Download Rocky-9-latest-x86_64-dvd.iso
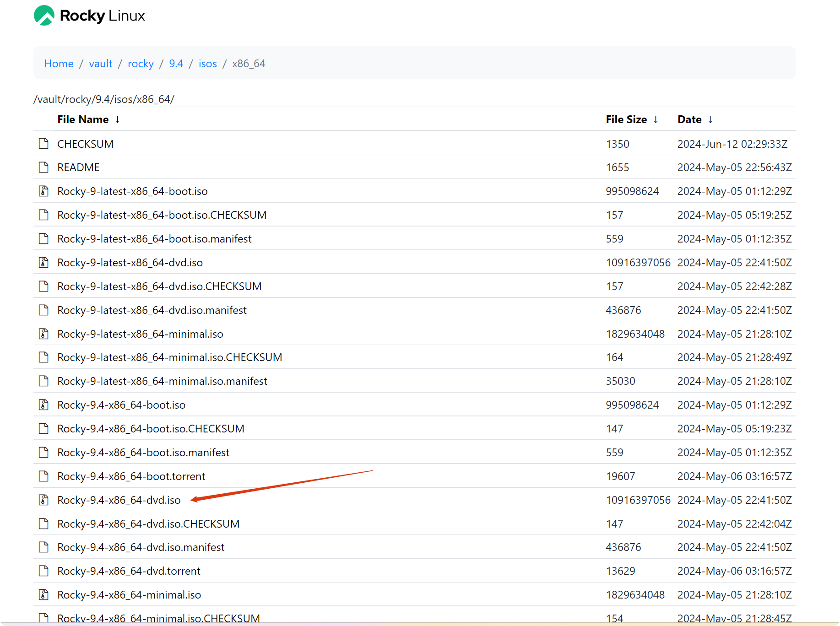Image resolution: width=840 pixels, height=626 pixels. [130, 263]
